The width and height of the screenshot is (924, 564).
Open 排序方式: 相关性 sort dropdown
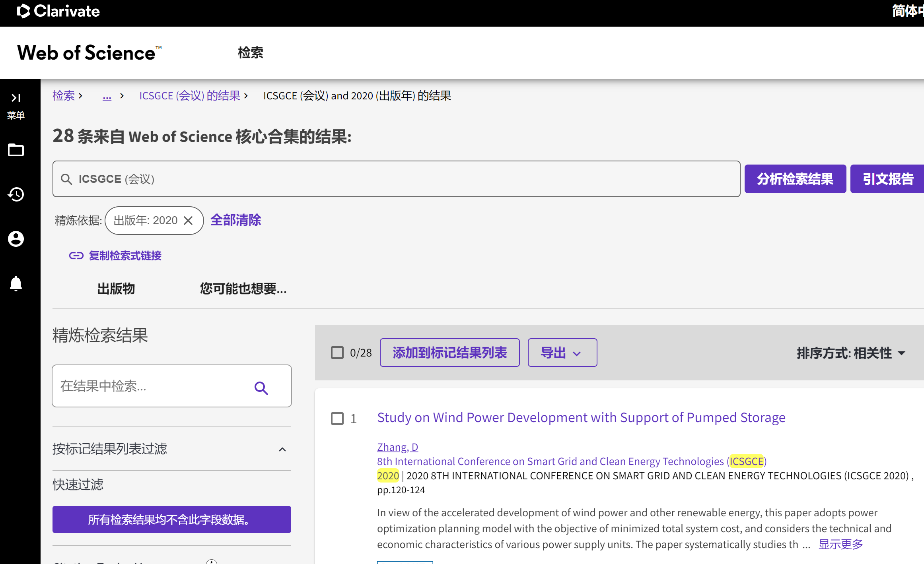pyautogui.click(x=851, y=353)
